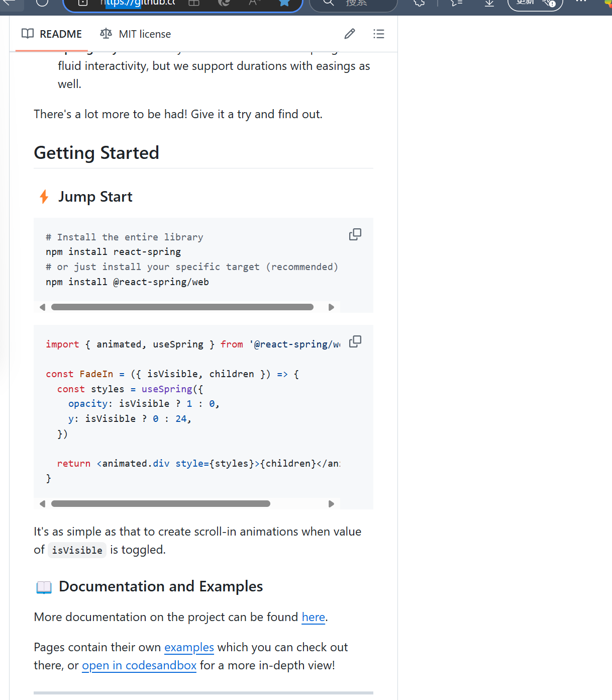Open the browser downloads icon
Viewport: 612px width, 700px height.
pyautogui.click(x=489, y=3)
